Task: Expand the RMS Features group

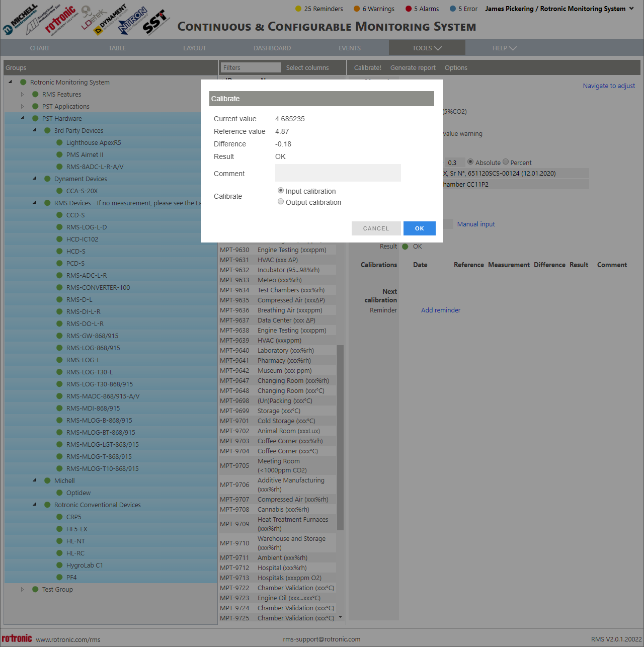Action: tap(22, 94)
